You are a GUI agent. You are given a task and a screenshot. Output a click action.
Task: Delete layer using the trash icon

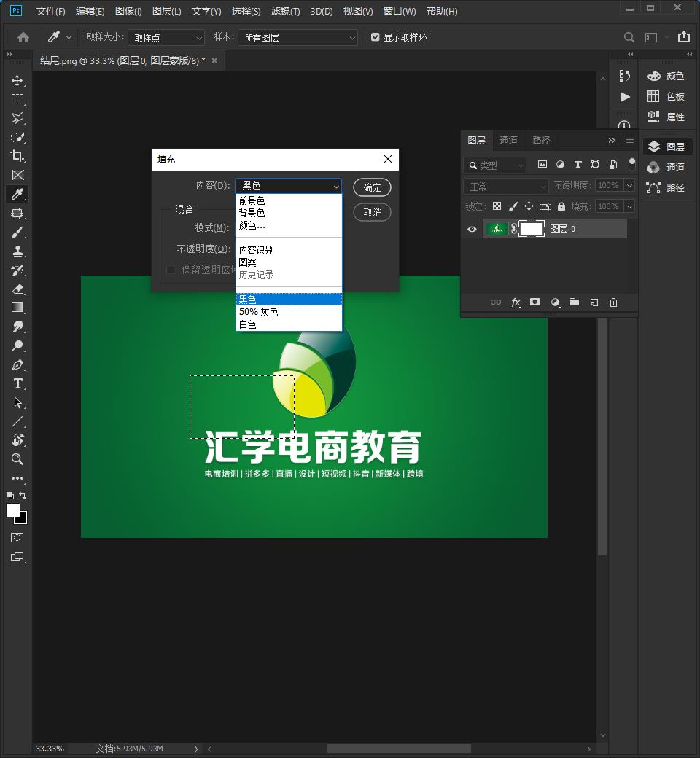click(x=613, y=302)
